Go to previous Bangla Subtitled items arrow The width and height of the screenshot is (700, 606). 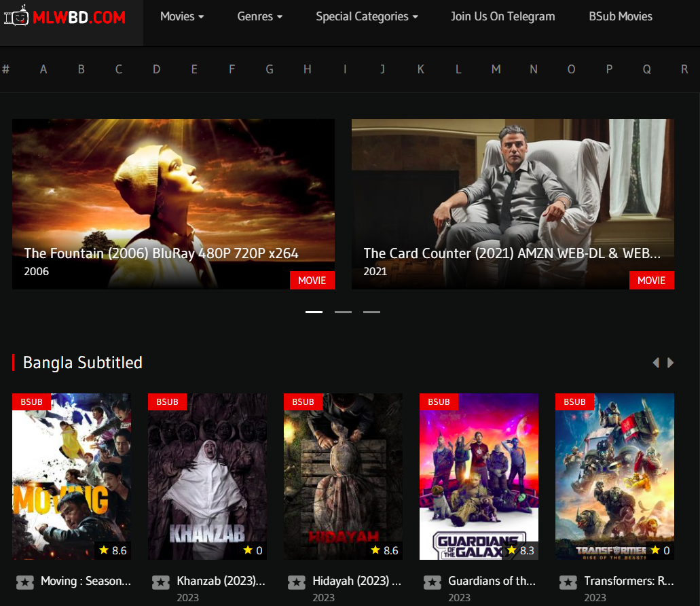click(656, 363)
